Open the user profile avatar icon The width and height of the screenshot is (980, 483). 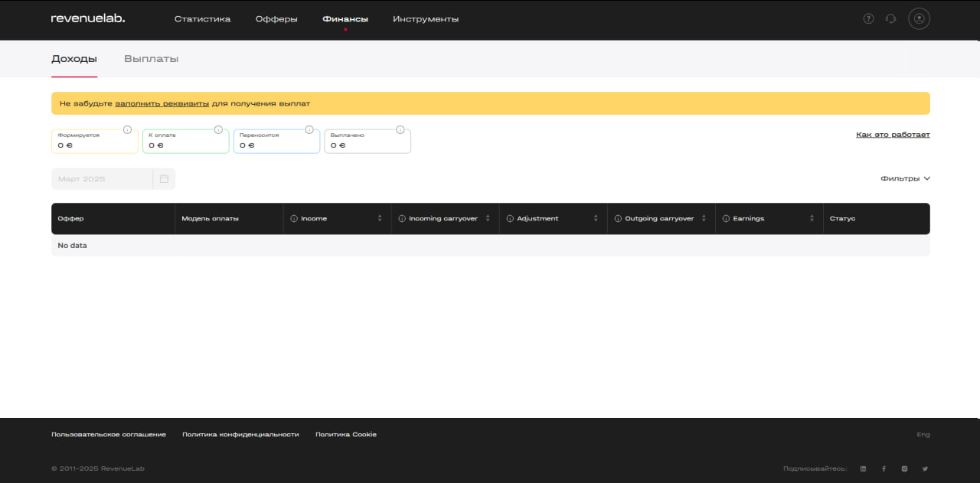click(x=919, y=19)
